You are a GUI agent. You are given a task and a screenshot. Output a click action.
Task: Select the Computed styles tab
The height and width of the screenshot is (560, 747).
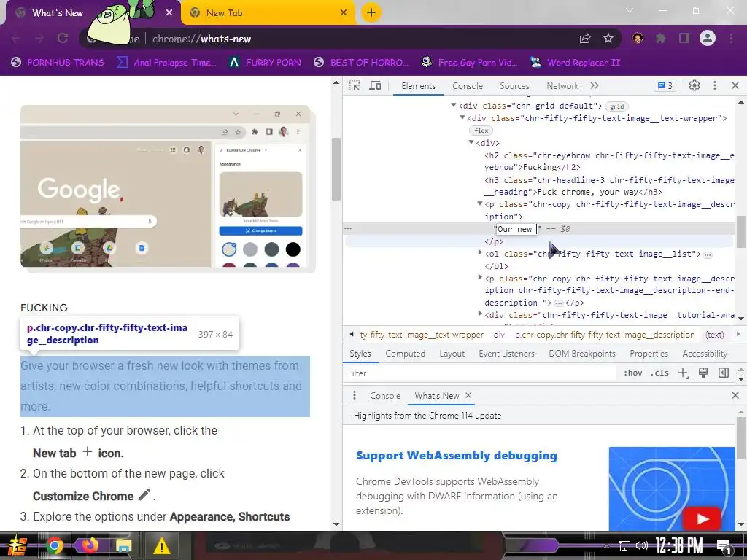(406, 354)
